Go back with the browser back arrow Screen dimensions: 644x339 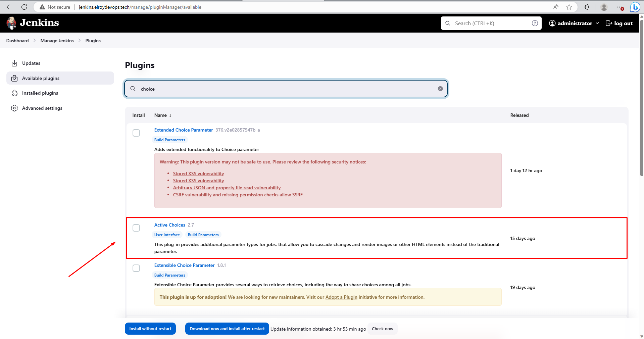(9, 7)
